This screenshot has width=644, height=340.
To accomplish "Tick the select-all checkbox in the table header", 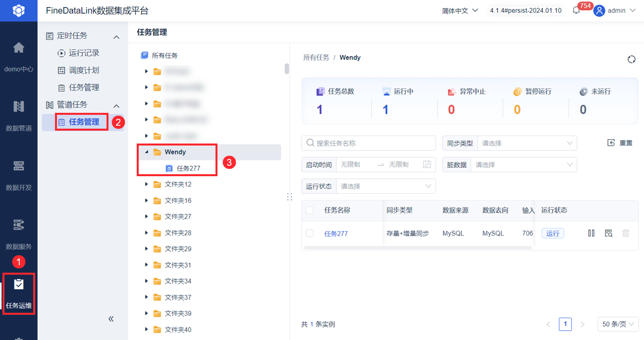I will pos(310,210).
